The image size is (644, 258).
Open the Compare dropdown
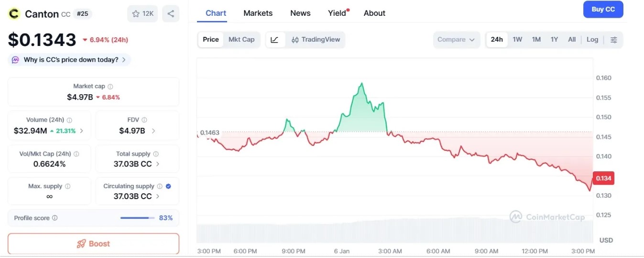(x=457, y=40)
